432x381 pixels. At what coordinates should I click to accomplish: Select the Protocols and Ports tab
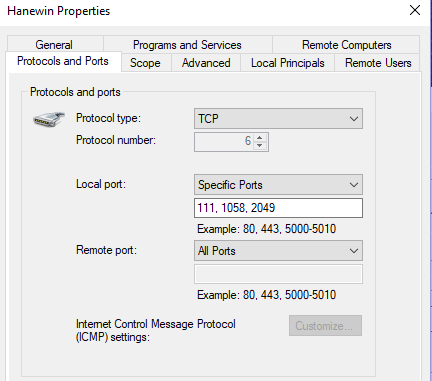coord(63,61)
